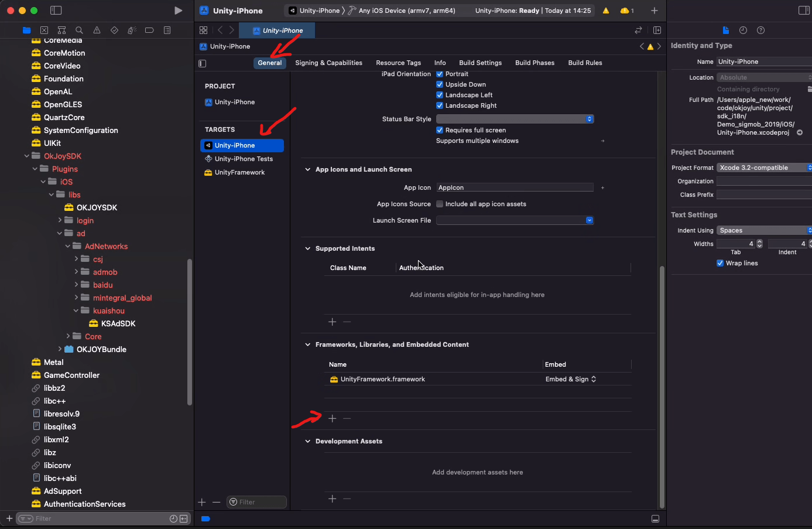Uncheck Landscape Right orientation

pos(440,105)
